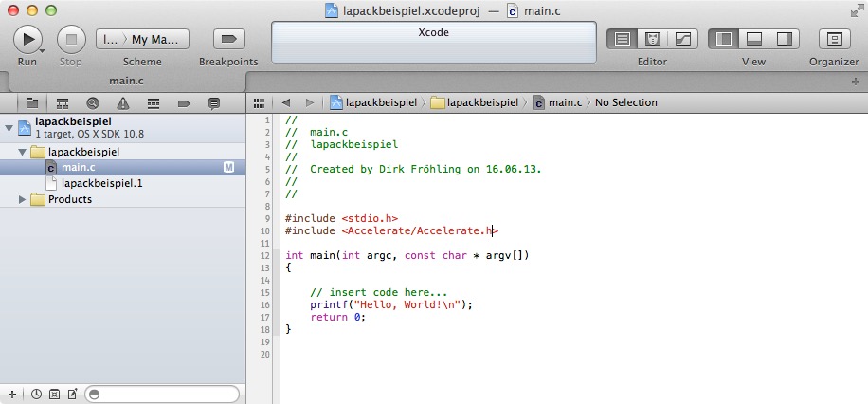Expand the Products folder
This screenshot has width=868, height=404.
tap(24, 200)
